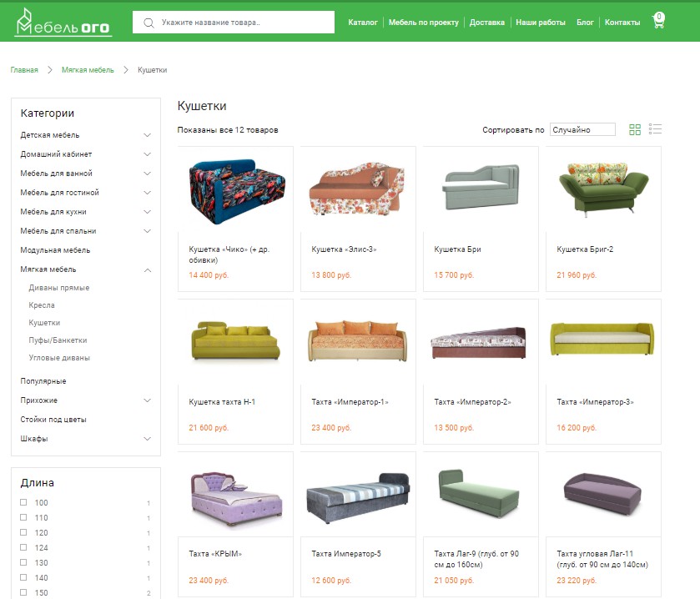This screenshot has width=700, height=599.
Task: Open Пуфы/Банкетки subcategory
Action: (x=58, y=340)
